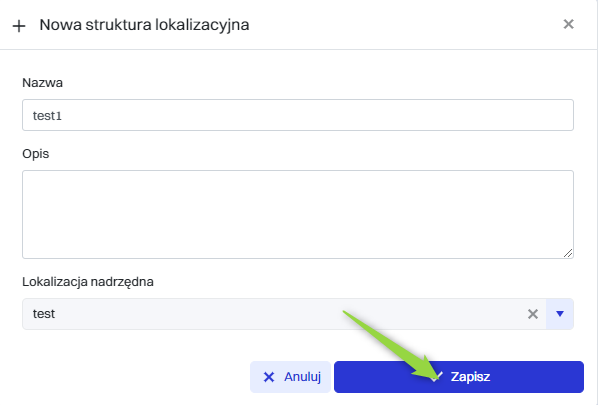
Task: Click the X icon inside Anuluj button
Action: [269, 377]
